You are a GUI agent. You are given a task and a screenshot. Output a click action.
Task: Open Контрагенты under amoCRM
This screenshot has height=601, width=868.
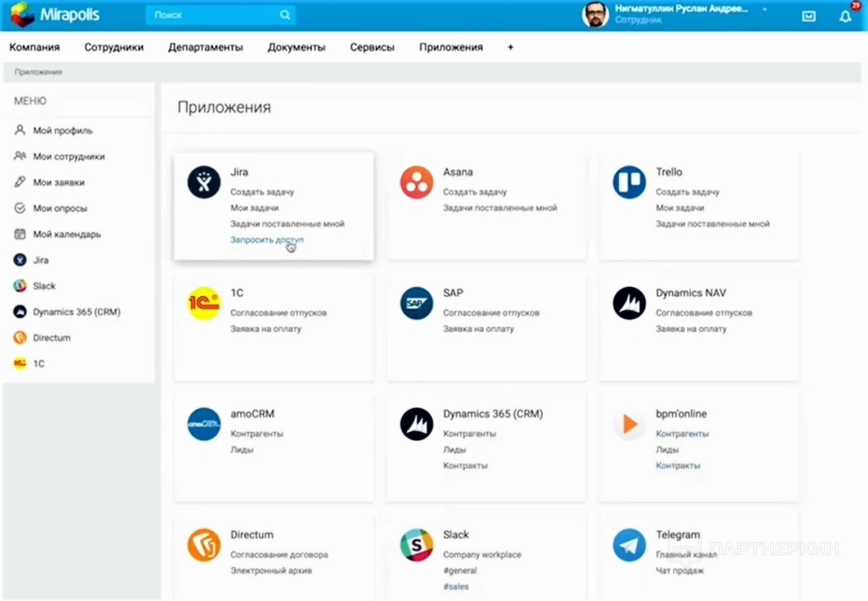[x=257, y=433]
